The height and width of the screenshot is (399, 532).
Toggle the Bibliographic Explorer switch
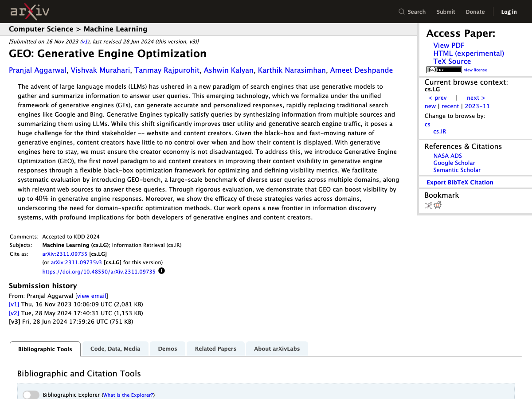[x=31, y=395]
